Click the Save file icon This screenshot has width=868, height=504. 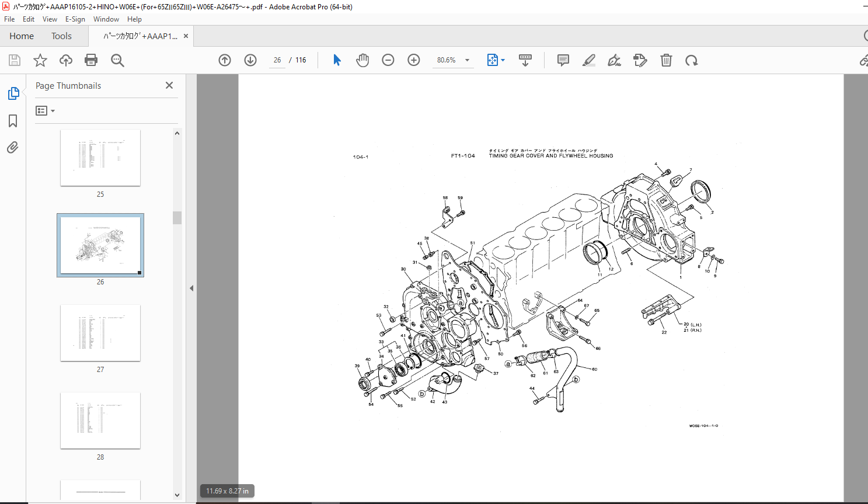(x=15, y=60)
